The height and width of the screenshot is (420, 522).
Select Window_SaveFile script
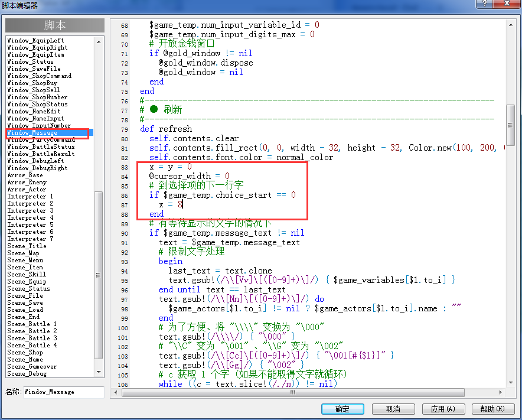tap(34, 69)
